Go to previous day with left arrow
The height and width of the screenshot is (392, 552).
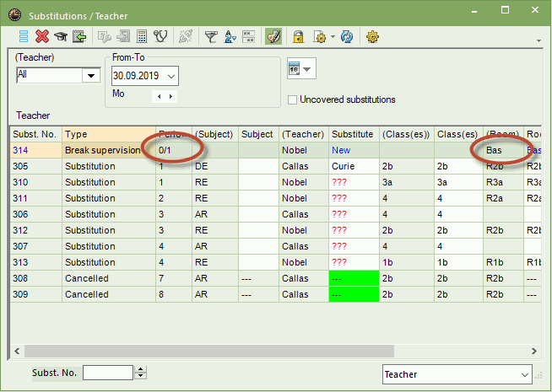[159, 97]
